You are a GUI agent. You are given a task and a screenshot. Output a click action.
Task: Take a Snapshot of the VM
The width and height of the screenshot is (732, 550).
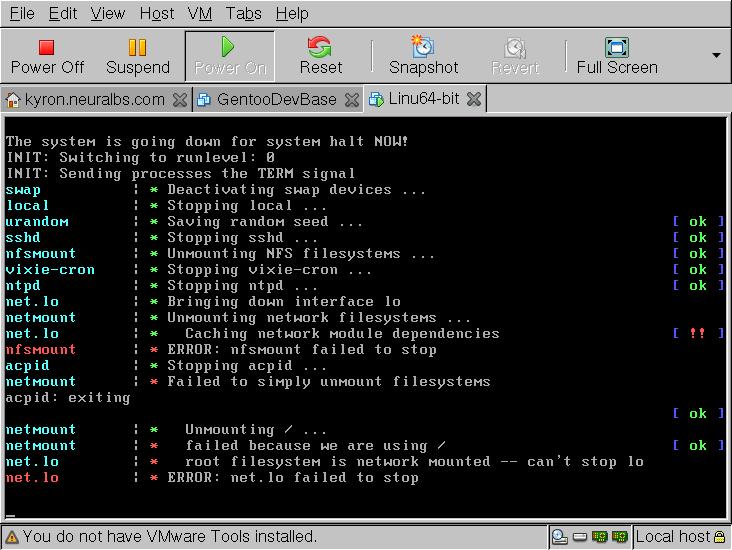423,56
